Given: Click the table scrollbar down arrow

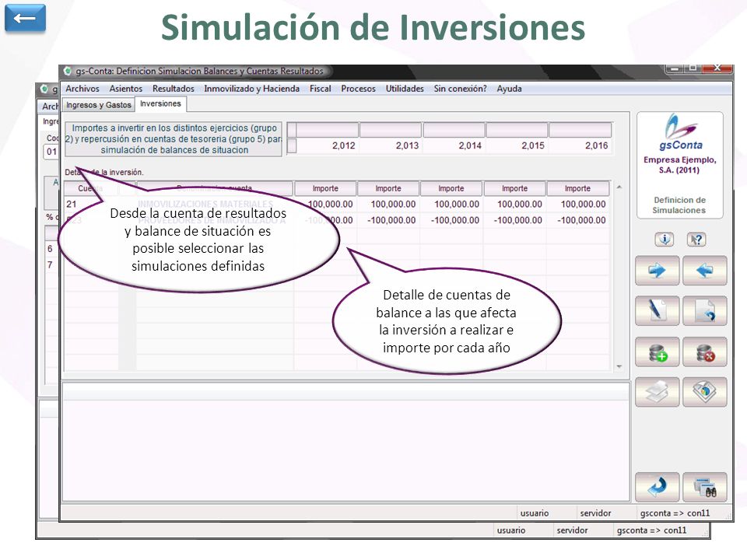Looking at the screenshot, I should (619, 366).
